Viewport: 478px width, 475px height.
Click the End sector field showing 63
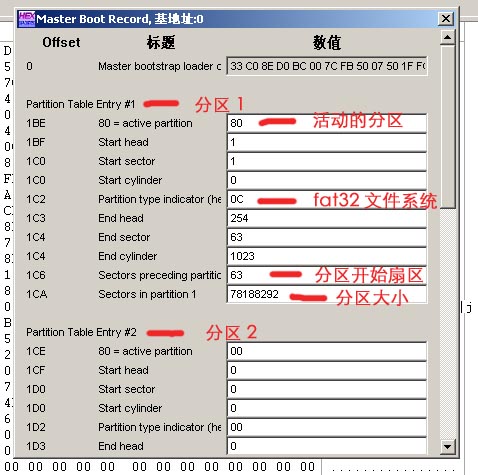327,237
